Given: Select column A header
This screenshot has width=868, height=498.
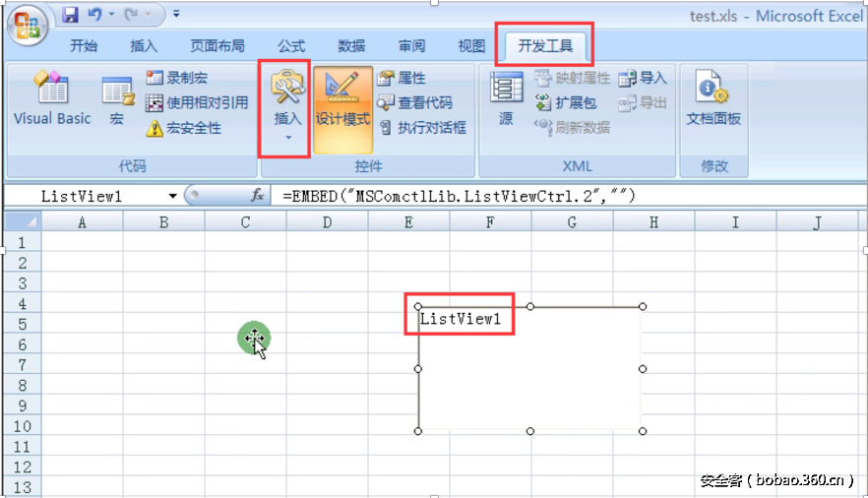Looking at the screenshot, I should tap(82, 221).
